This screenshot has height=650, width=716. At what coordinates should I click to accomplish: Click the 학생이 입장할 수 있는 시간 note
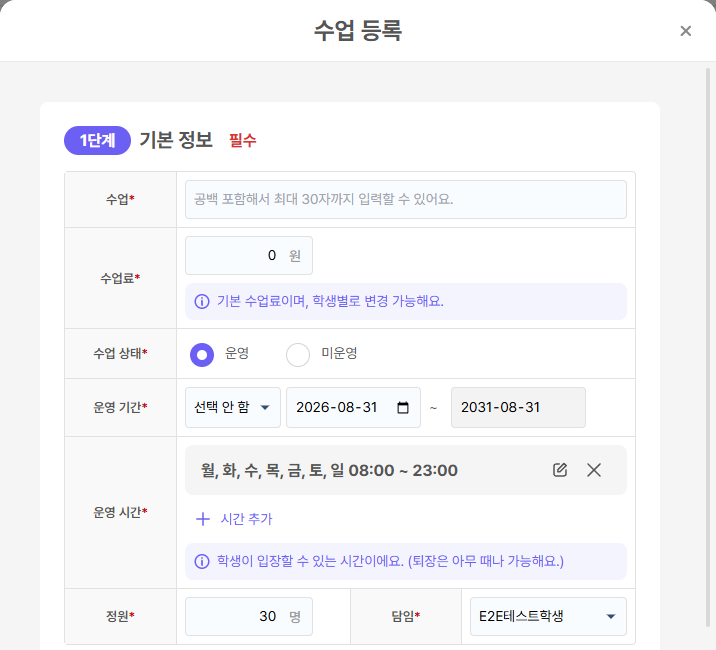pos(390,561)
